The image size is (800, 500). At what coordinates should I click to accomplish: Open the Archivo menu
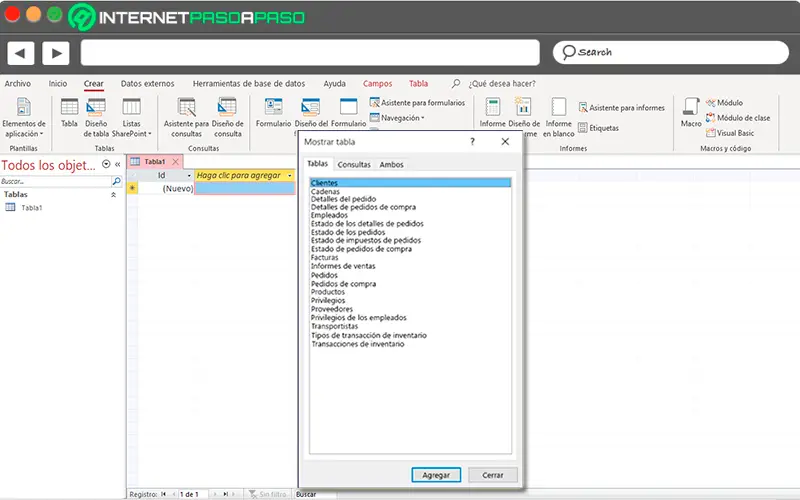coord(18,83)
